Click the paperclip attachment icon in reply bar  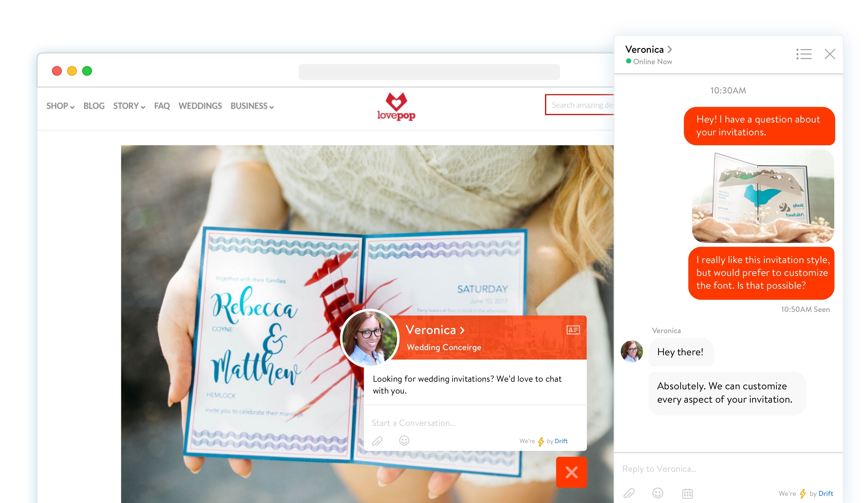coord(629,493)
